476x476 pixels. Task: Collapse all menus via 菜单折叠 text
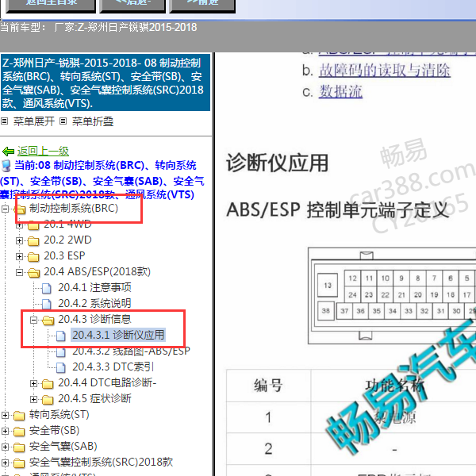click(93, 121)
